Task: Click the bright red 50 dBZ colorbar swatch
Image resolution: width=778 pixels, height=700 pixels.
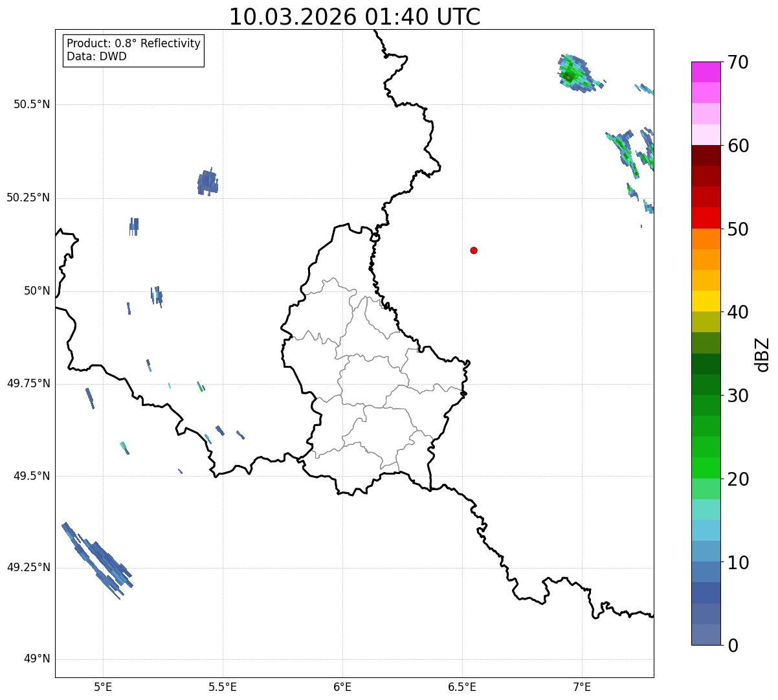Action: [706, 218]
